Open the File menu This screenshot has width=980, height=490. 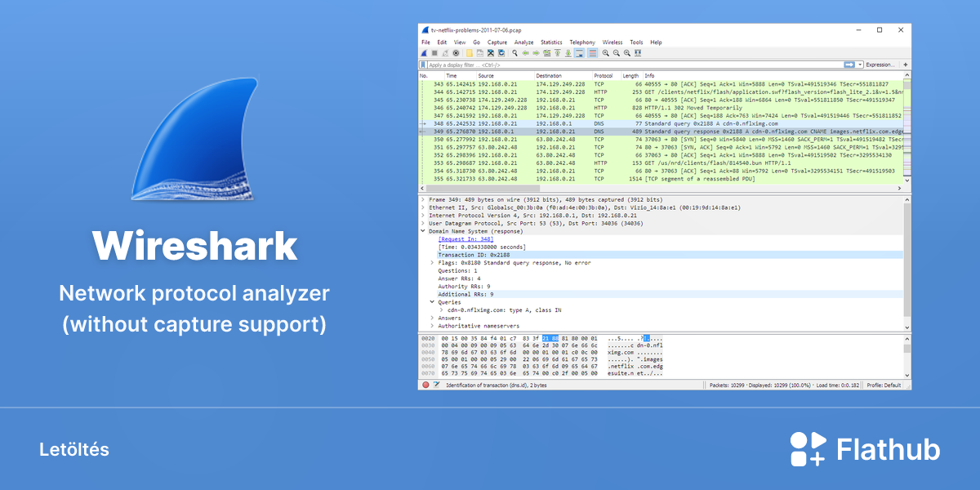click(425, 42)
